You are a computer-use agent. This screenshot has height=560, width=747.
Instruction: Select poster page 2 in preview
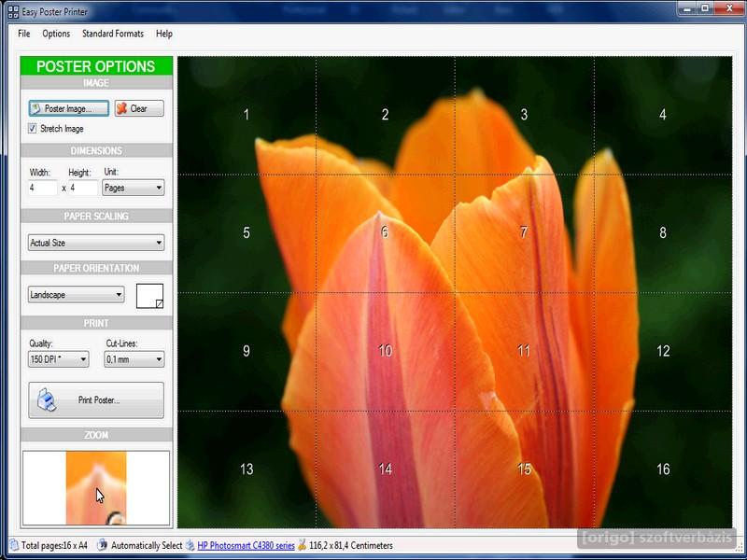point(386,115)
